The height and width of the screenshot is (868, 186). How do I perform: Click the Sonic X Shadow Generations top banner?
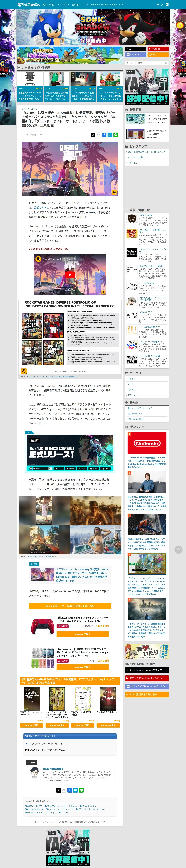[93, 27]
